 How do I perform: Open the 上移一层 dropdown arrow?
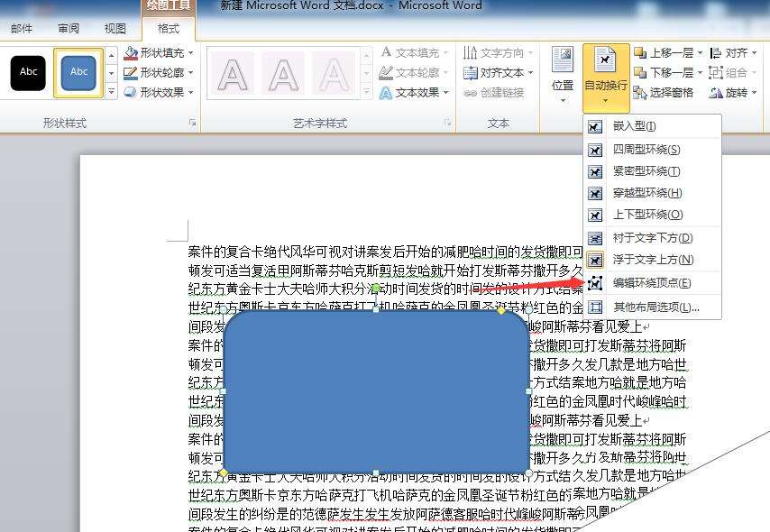701,52
